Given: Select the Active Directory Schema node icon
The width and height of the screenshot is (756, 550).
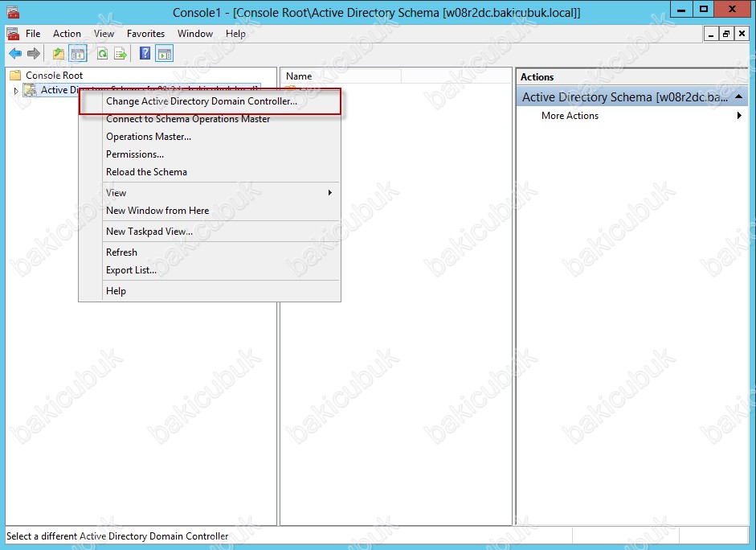Looking at the screenshot, I should point(31,90).
